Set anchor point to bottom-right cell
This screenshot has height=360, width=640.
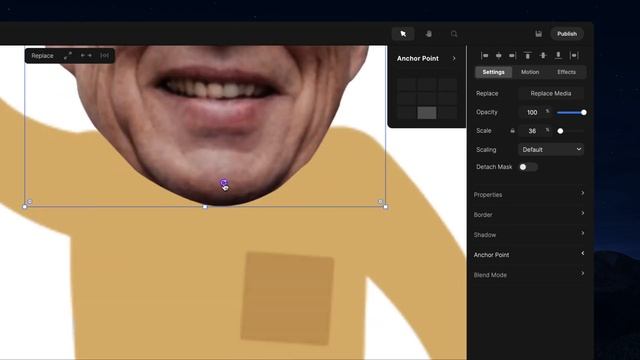pos(447,113)
